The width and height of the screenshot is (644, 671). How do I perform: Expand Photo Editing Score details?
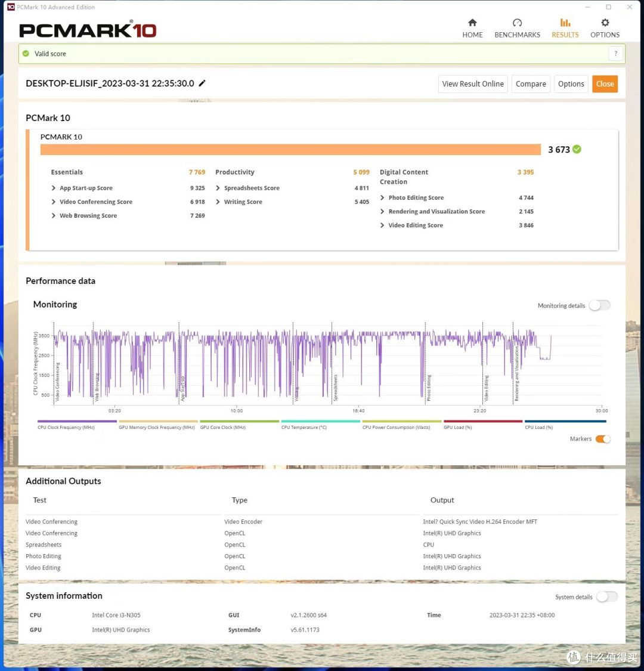[x=382, y=197]
